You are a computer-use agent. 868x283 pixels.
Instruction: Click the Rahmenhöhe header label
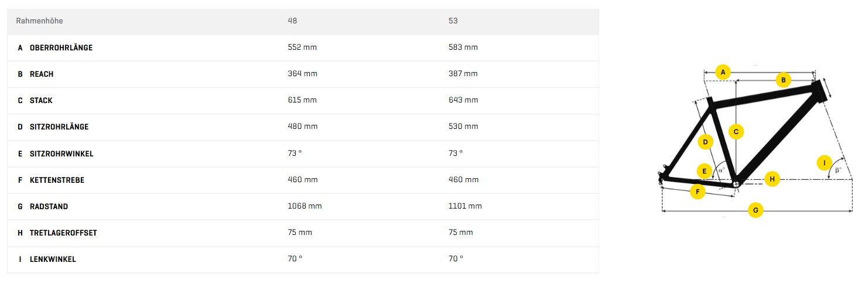(x=39, y=21)
